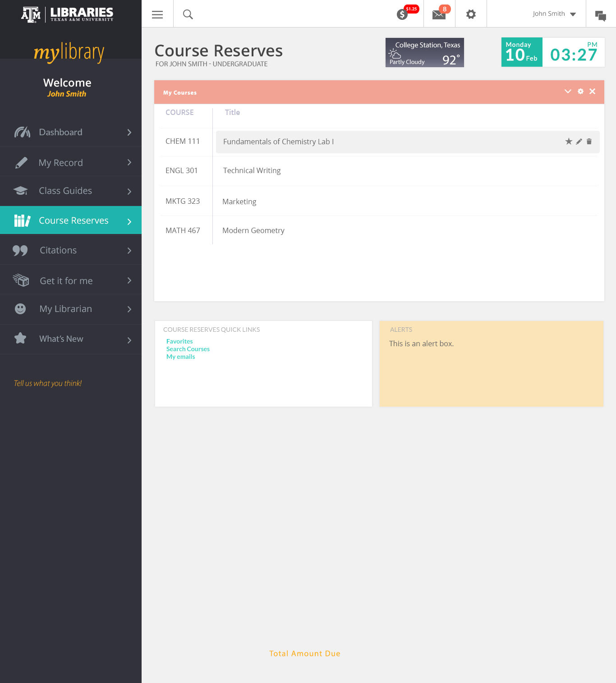
Task: Click the ENGL 301 course code
Action: 182,170
